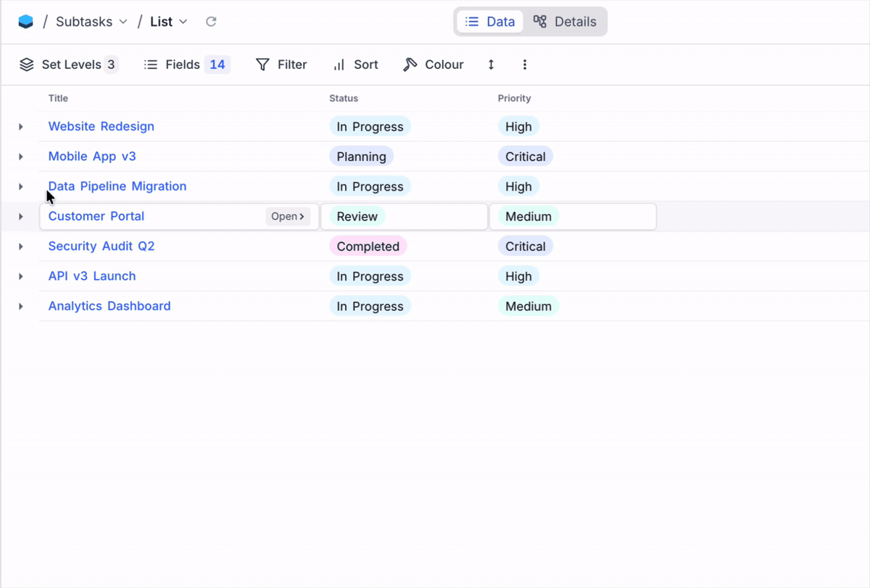Click the row height adjust icon
The height and width of the screenshot is (588, 870).
(x=491, y=65)
